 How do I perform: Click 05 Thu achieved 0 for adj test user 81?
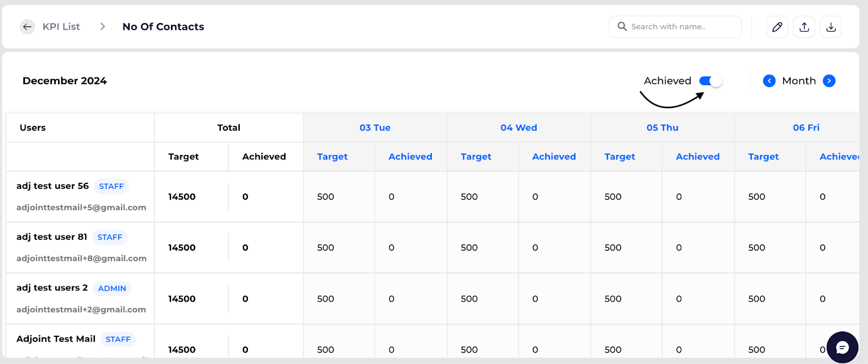[x=679, y=248]
